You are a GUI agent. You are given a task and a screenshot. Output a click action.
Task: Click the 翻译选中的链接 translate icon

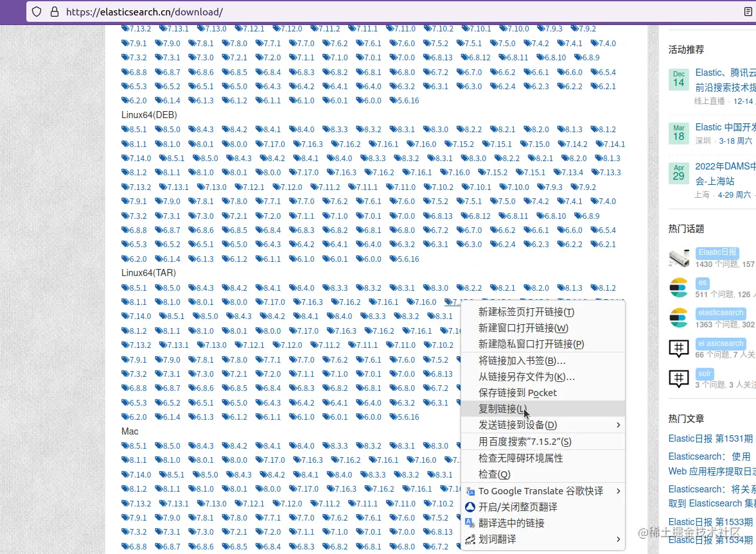pyautogui.click(x=470, y=523)
